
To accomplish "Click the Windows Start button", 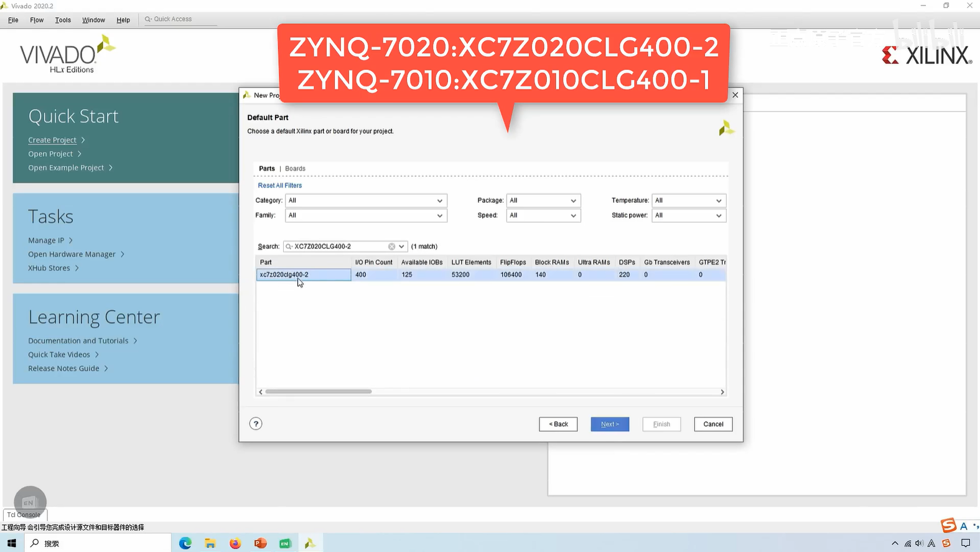I will tap(12, 543).
